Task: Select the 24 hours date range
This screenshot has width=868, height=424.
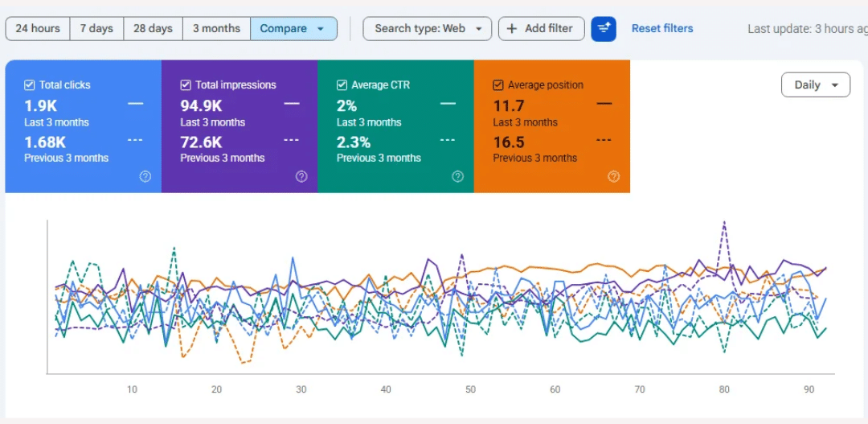Action: click(38, 28)
